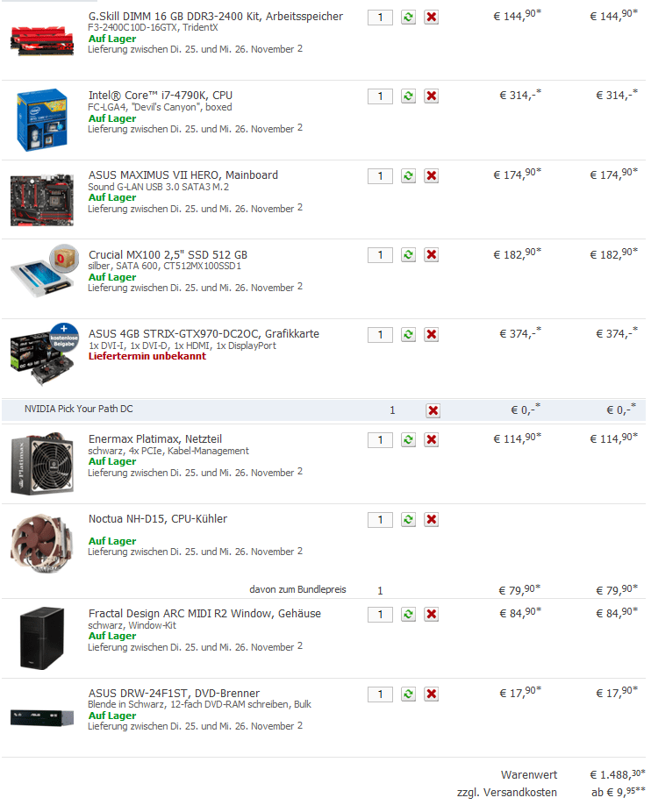Image resolution: width=651 pixels, height=812 pixels.
Task: Edit quantity field for Intel Core i7-4790K
Action: (381, 96)
